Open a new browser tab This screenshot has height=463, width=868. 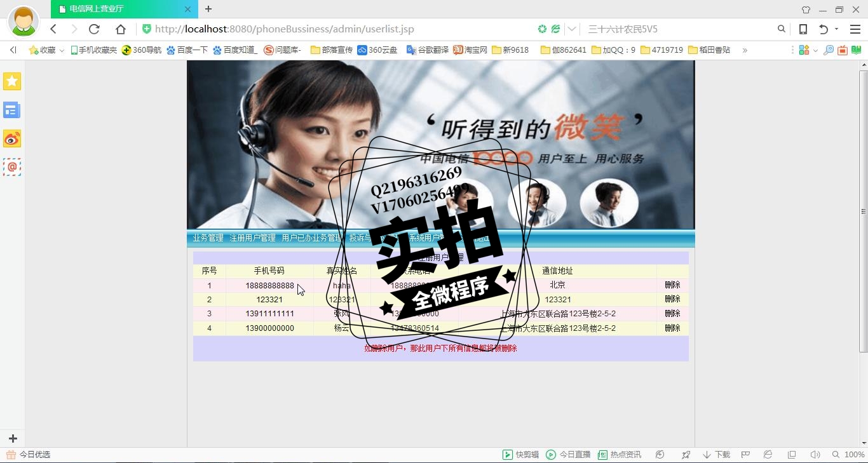pyautogui.click(x=208, y=9)
